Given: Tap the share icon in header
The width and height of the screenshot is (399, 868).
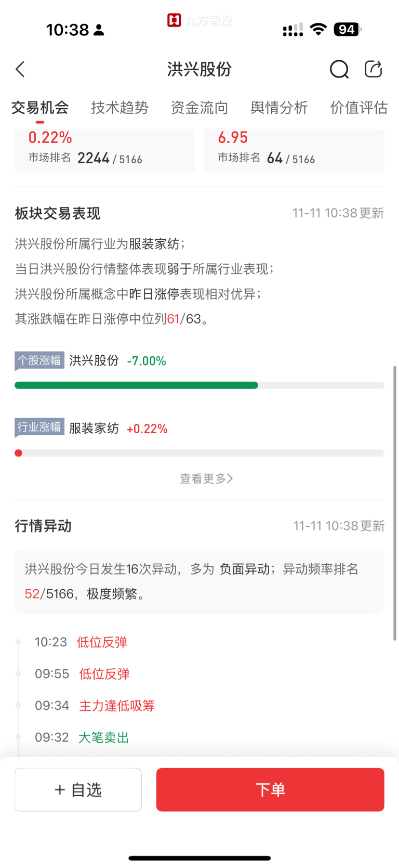Looking at the screenshot, I should click(373, 69).
